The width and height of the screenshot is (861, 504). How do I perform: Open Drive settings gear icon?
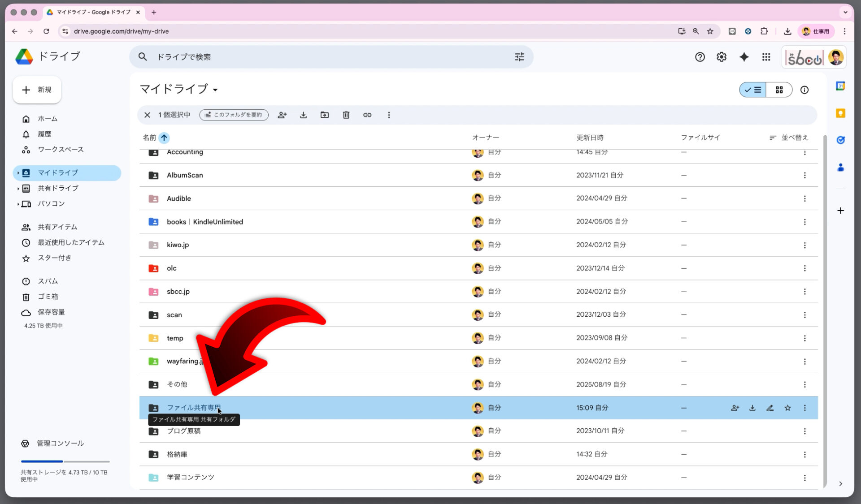(x=721, y=57)
